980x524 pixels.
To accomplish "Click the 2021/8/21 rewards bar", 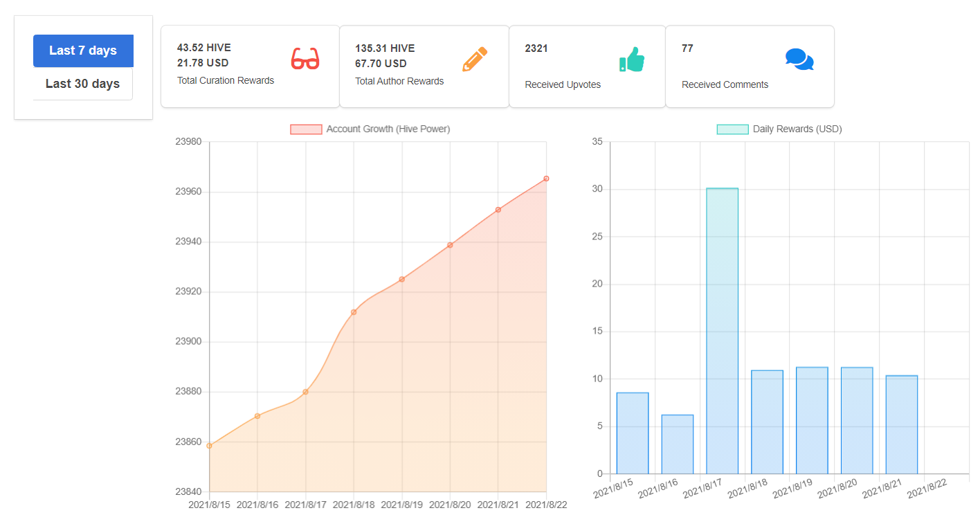I will [x=901, y=425].
